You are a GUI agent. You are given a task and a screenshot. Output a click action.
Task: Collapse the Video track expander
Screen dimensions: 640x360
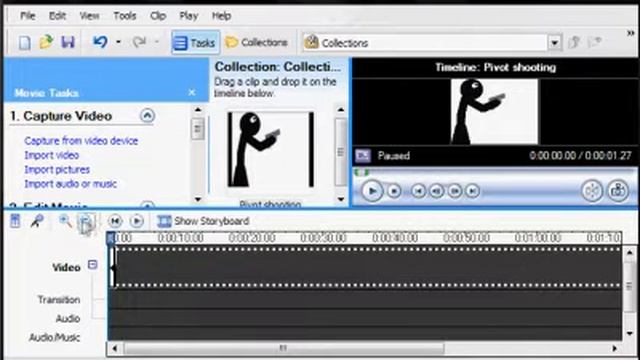(93, 264)
